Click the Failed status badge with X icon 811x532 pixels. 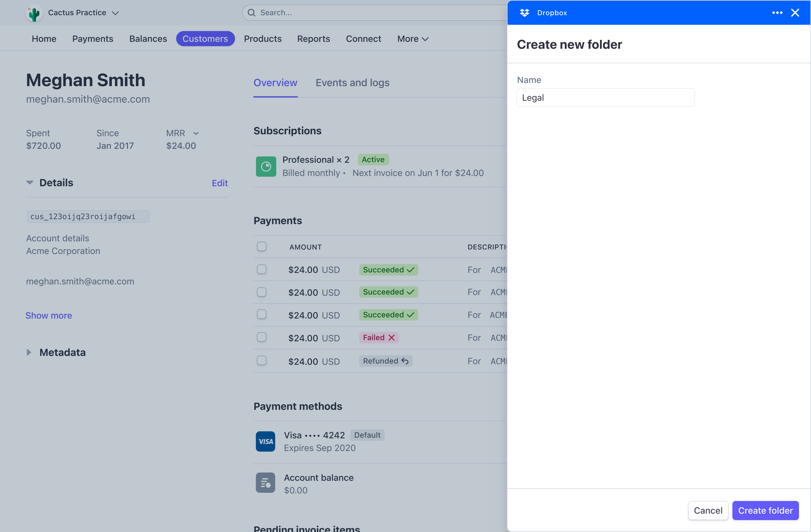point(379,338)
